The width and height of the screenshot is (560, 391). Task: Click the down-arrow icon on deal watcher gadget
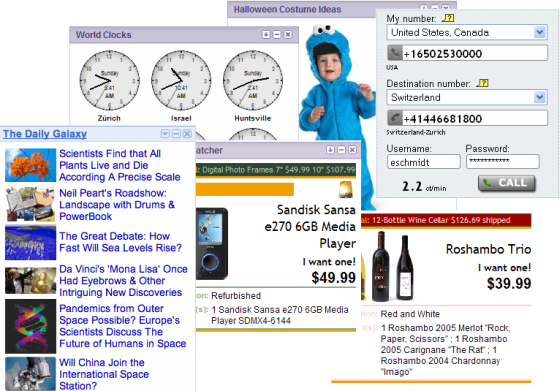tap(330, 150)
